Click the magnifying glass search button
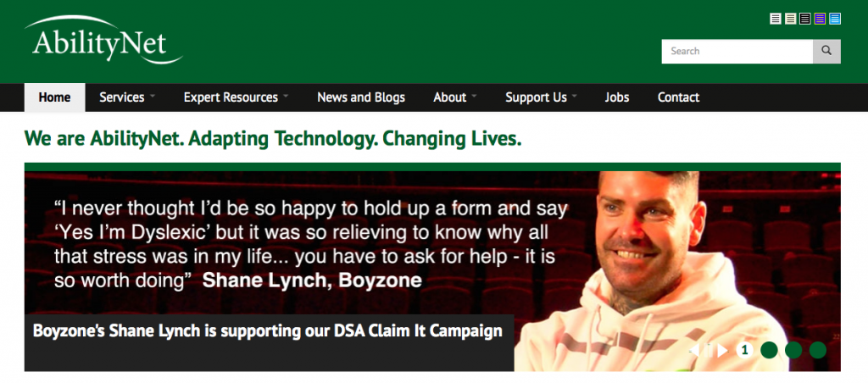 pyautogui.click(x=826, y=51)
